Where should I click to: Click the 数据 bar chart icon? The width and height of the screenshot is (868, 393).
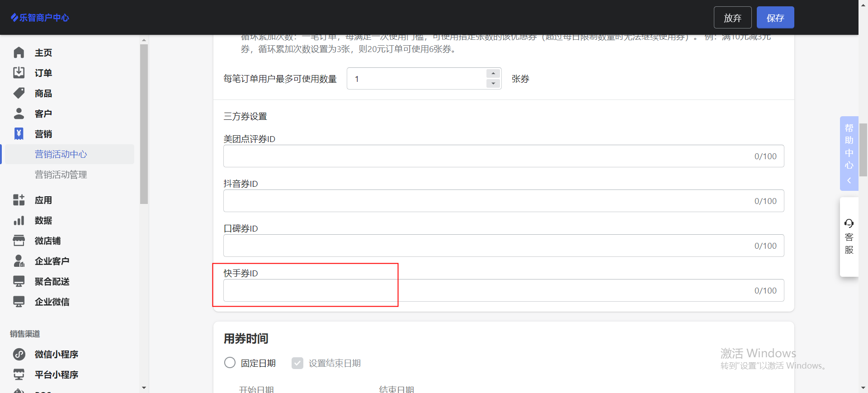(19, 220)
